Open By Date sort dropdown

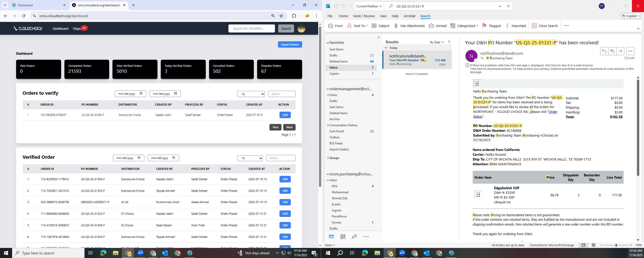coord(437,42)
